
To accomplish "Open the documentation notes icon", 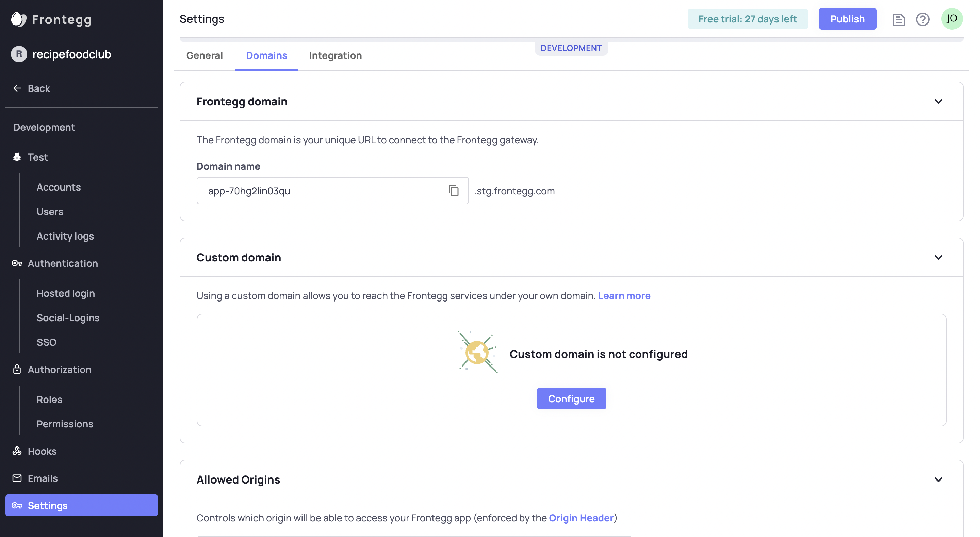I will [x=899, y=19].
